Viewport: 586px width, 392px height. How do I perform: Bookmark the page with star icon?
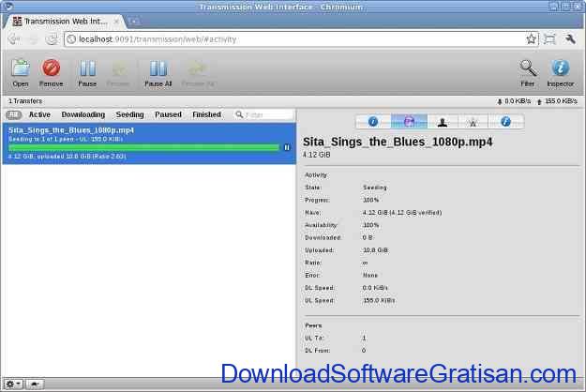click(x=531, y=38)
